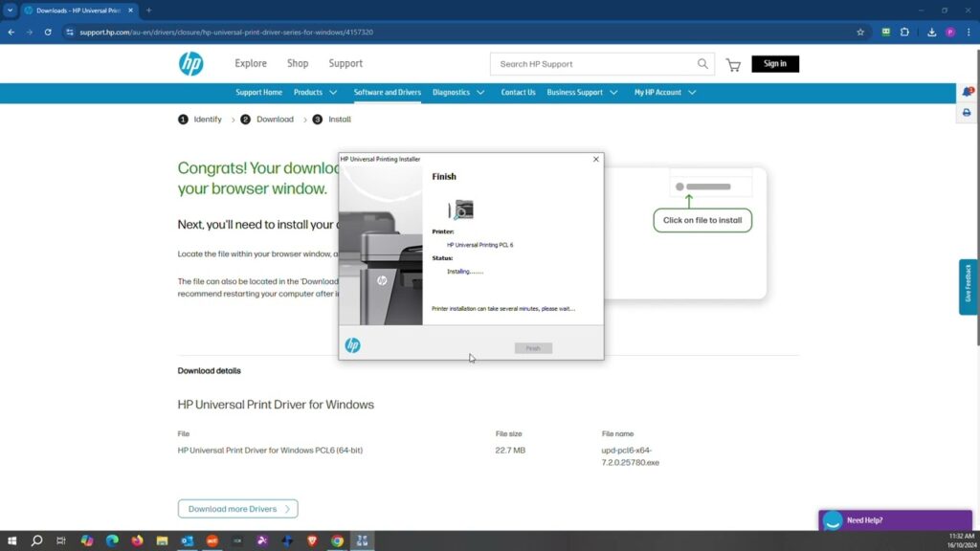Image resolution: width=980 pixels, height=551 pixels.
Task: Click the taskbar clock
Action: [962, 541]
